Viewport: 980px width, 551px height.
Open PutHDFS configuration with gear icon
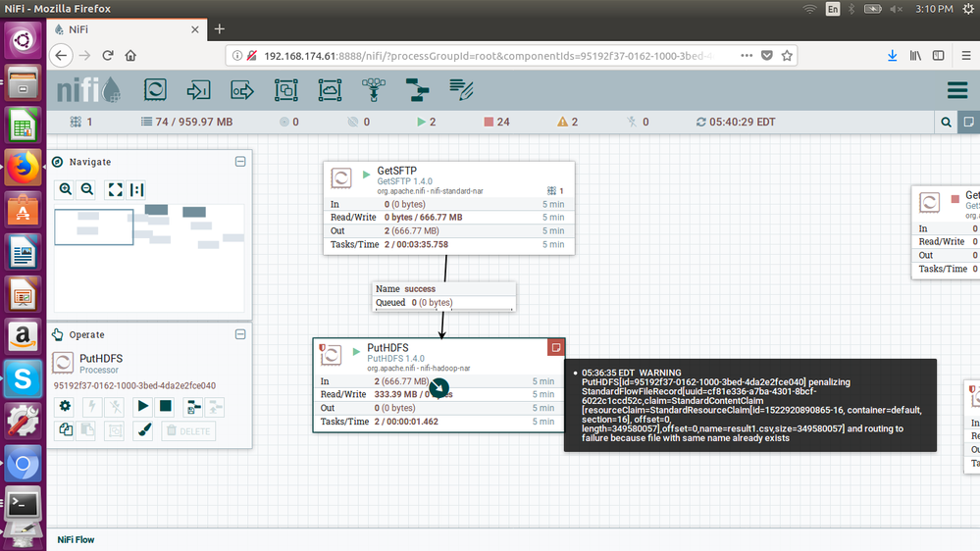point(66,406)
